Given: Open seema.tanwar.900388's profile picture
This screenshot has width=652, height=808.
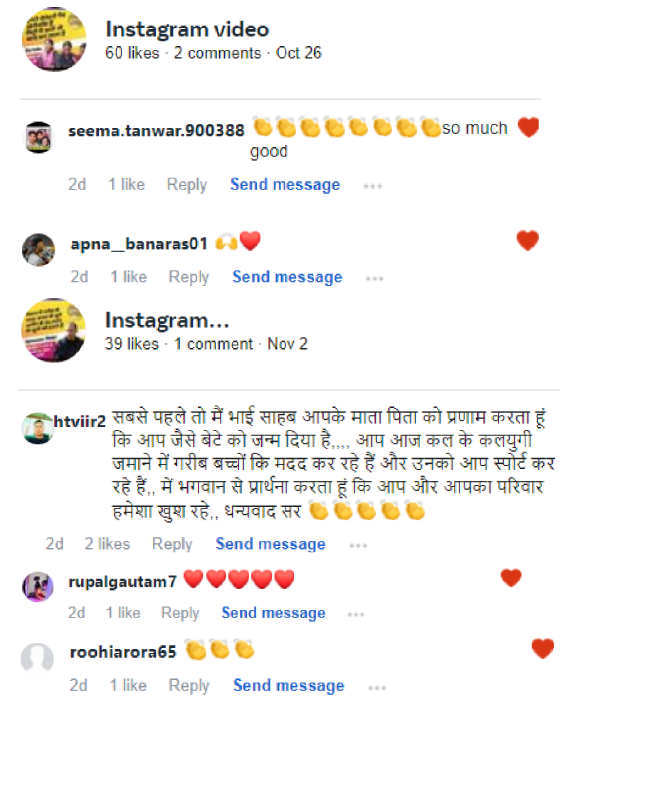Looking at the screenshot, I should coord(39,137).
